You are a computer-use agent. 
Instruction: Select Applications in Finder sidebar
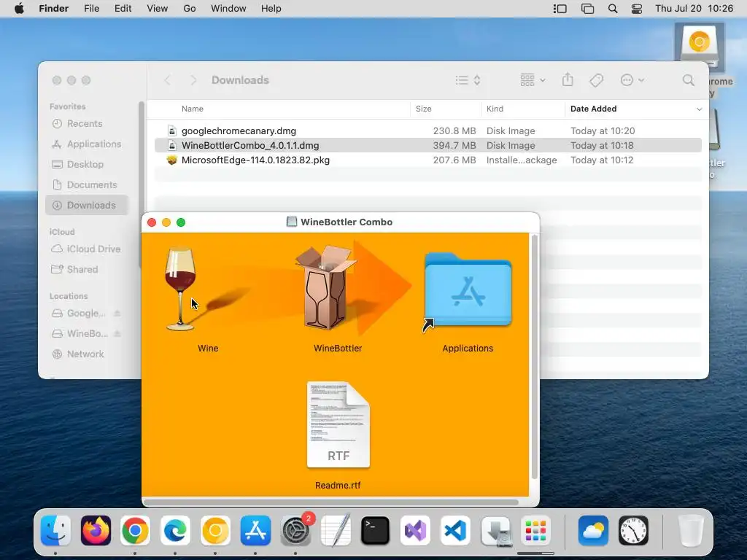86,144
